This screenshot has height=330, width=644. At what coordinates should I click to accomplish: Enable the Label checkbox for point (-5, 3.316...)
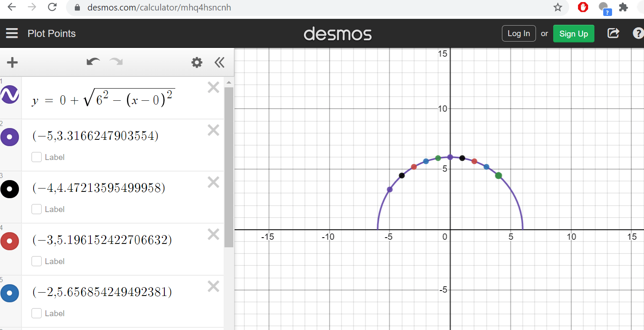tap(37, 157)
